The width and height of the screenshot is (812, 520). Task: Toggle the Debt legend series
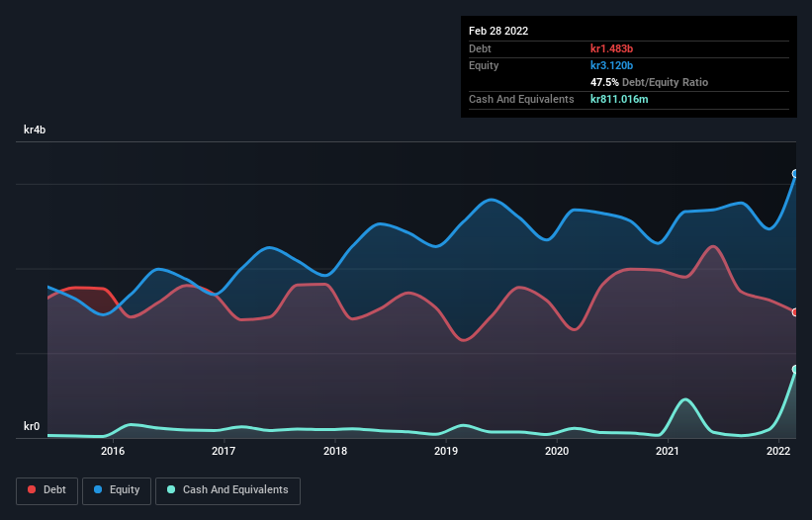45,489
